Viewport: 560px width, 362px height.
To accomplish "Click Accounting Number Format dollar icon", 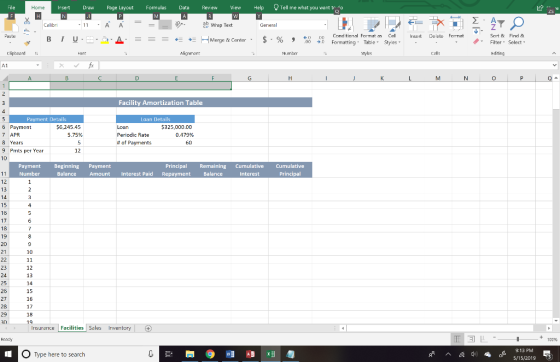I will pos(265,40).
